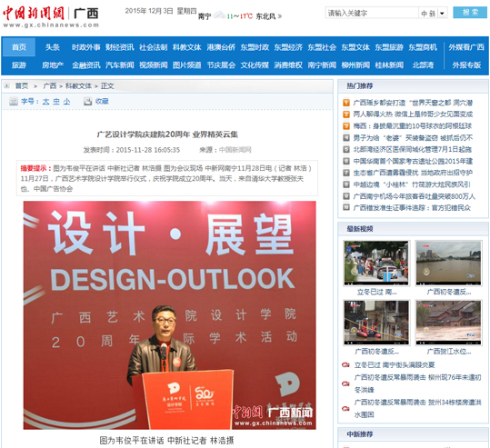Click the 搜索 search button
The image size is (490, 448).
click(x=470, y=13)
